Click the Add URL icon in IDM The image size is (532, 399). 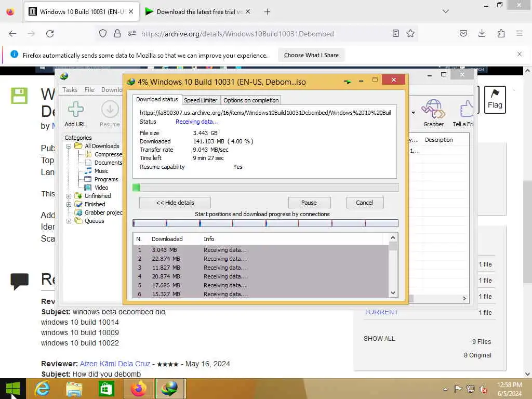coord(75,109)
